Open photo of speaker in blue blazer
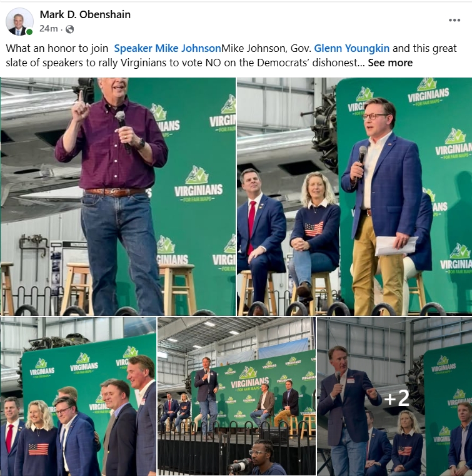The width and height of the screenshot is (472, 476). [x=354, y=196]
